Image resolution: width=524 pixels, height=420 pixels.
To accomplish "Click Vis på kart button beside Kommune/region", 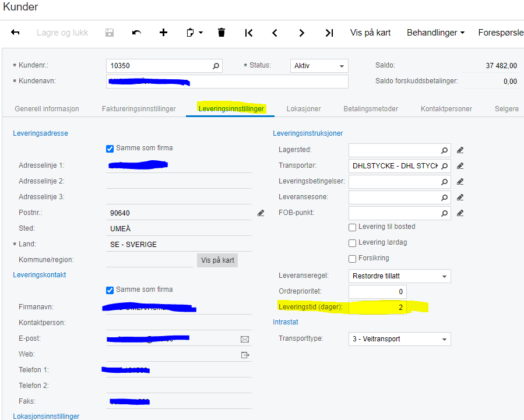I will point(217,260).
